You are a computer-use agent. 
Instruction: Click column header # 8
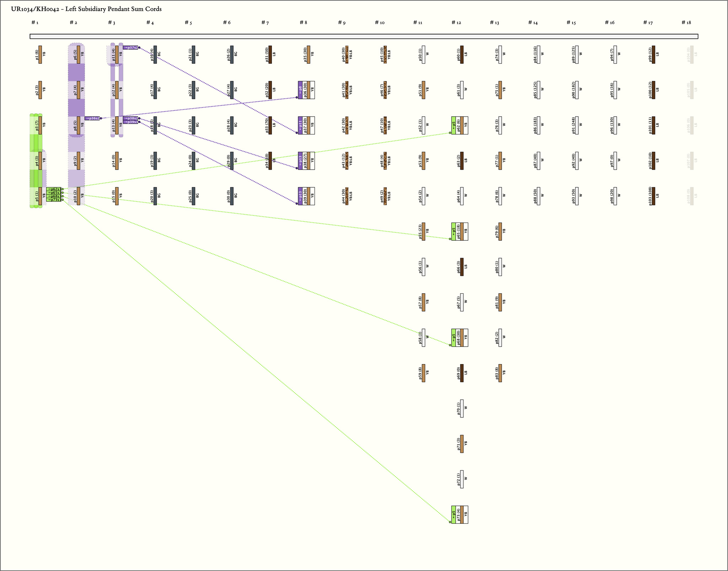pos(303,22)
